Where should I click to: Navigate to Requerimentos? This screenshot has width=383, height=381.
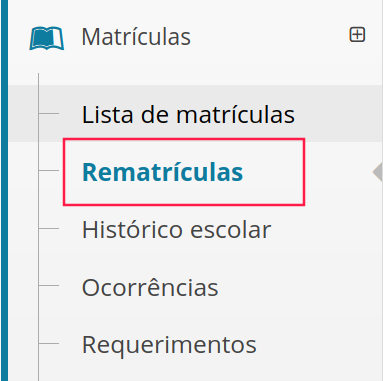coord(169,345)
